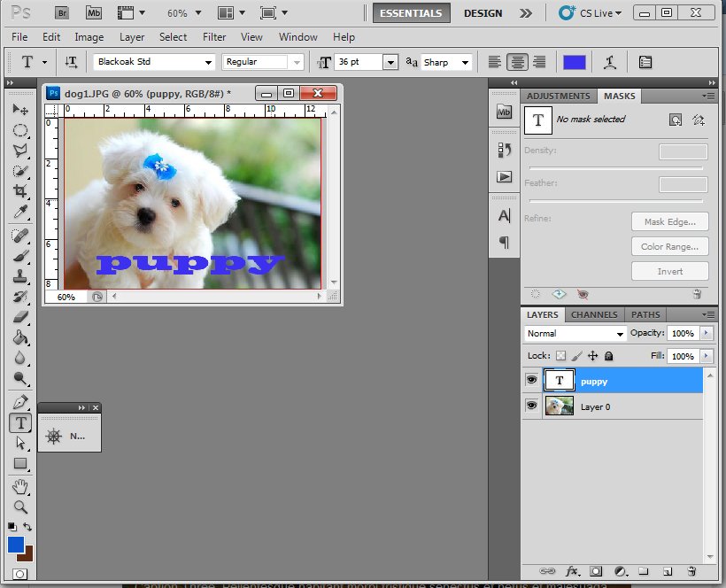Click the Color Range button
Image resolution: width=726 pixels, height=588 pixels.
tap(670, 247)
